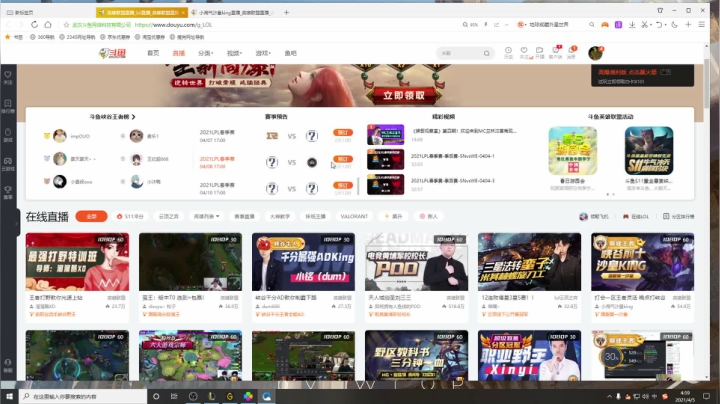Bookmark this page with the star icon
Screen dimensions: 720x404
point(66,25)
